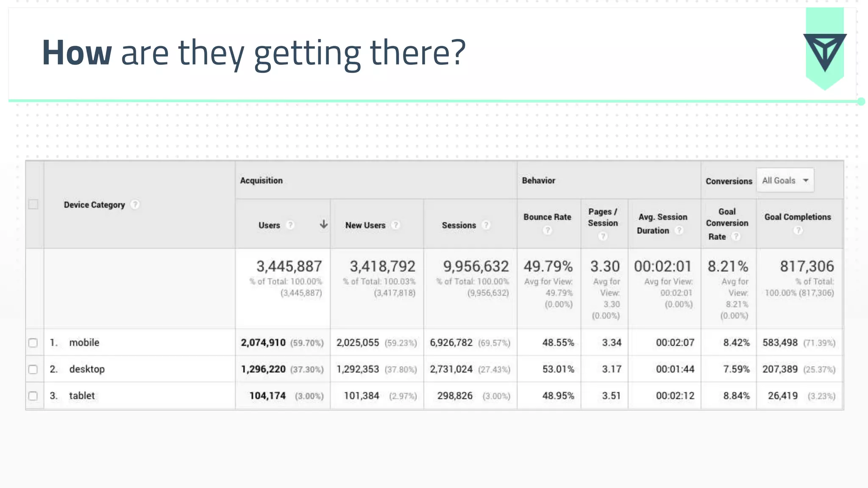This screenshot has width=868, height=488.
Task: Check the desktop row checkbox
Action: (x=33, y=369)
